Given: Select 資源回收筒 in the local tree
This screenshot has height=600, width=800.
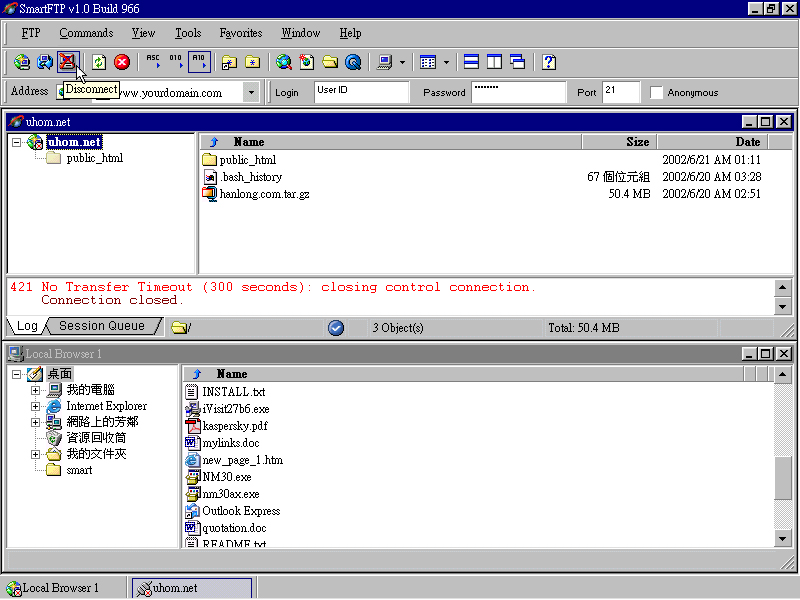Looking at the screenshot, I should [x=96, y=438].
